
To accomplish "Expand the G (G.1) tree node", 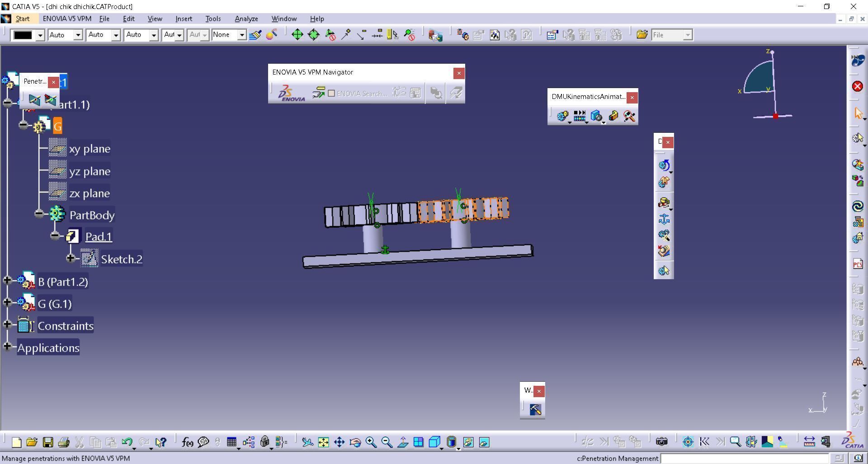I will (x=7, y=302).
